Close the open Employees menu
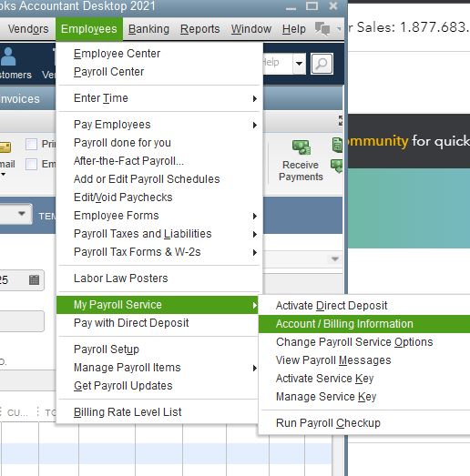The width and height of the screenshot is (470, 476). (89, 29)
